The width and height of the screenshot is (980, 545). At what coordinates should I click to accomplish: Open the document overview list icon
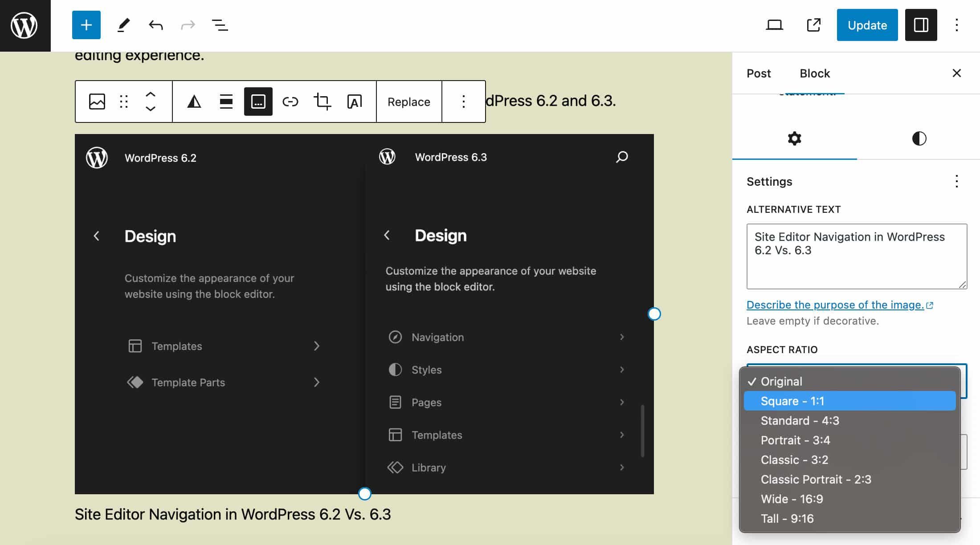[x=220, y=25]
